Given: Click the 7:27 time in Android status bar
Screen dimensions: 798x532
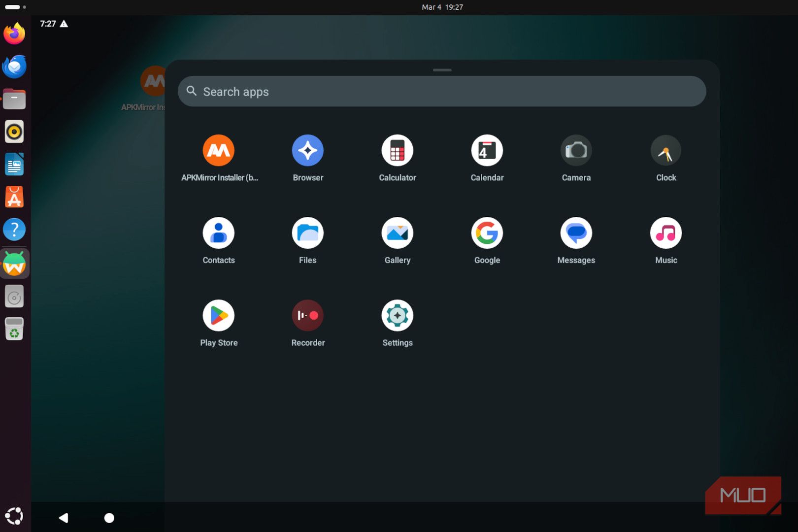Looking at the screenshot, I should coord(48,24).
